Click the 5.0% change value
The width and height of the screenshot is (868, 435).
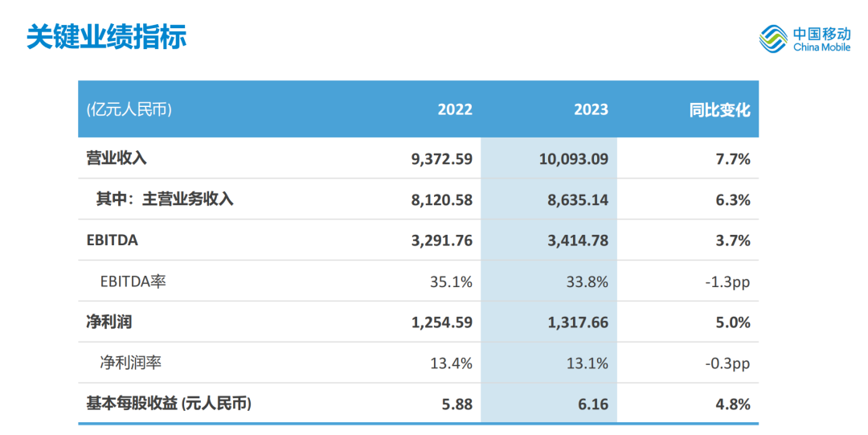click(x=733, y=322)
